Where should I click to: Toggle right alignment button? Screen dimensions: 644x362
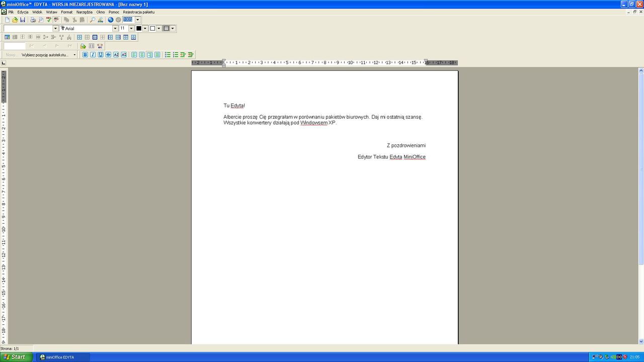point(150,55)
